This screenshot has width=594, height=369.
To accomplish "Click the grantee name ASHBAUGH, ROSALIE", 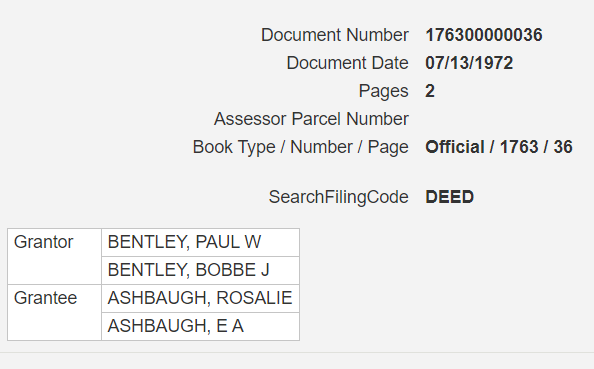I will (200, 299).
